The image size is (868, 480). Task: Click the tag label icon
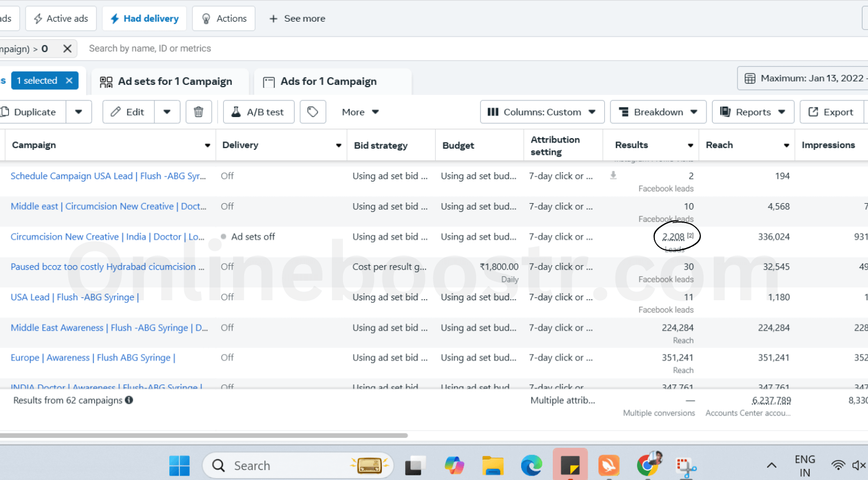click(x=312, y=112)
